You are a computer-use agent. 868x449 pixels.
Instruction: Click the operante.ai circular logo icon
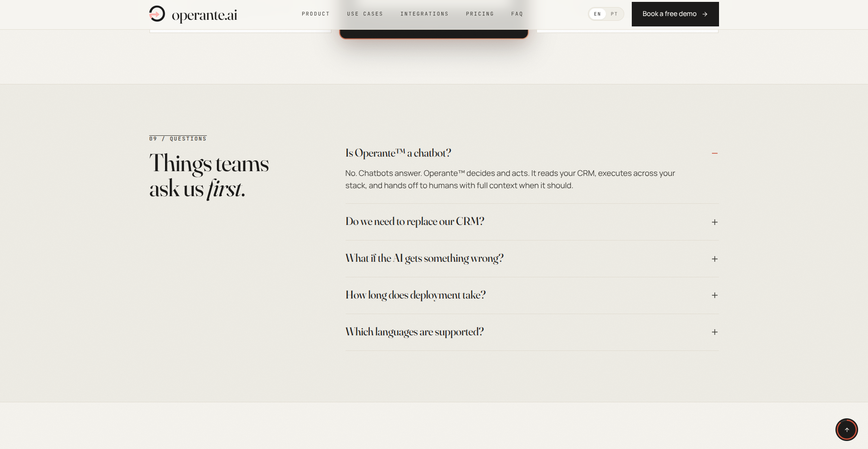click(157, 14)
